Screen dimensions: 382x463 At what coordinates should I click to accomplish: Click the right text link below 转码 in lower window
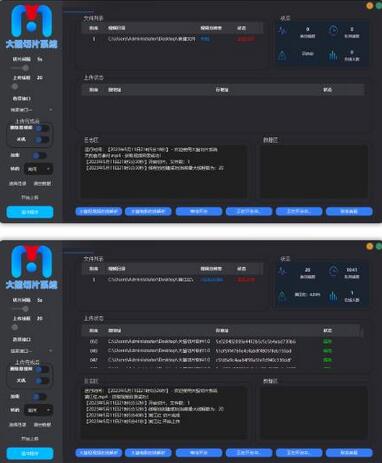point(42,425)
